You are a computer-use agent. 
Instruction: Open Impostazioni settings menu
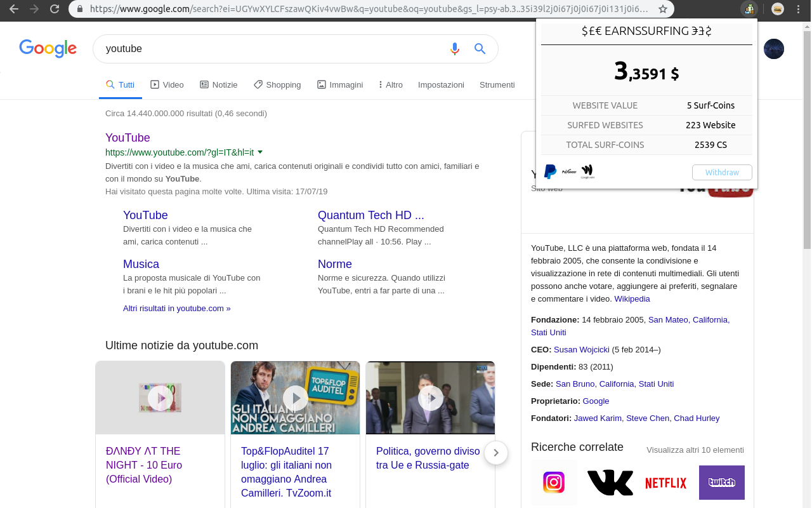pyautogui.click(x=441, y=84)
